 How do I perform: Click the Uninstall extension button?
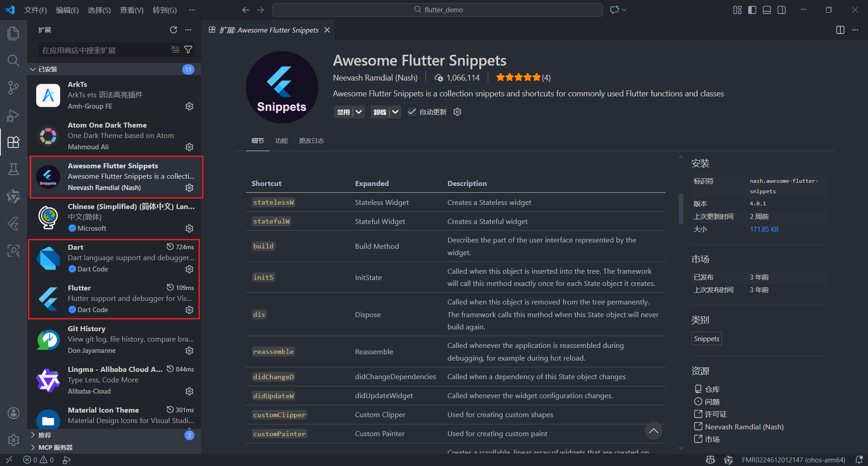[x=380, y=112]
